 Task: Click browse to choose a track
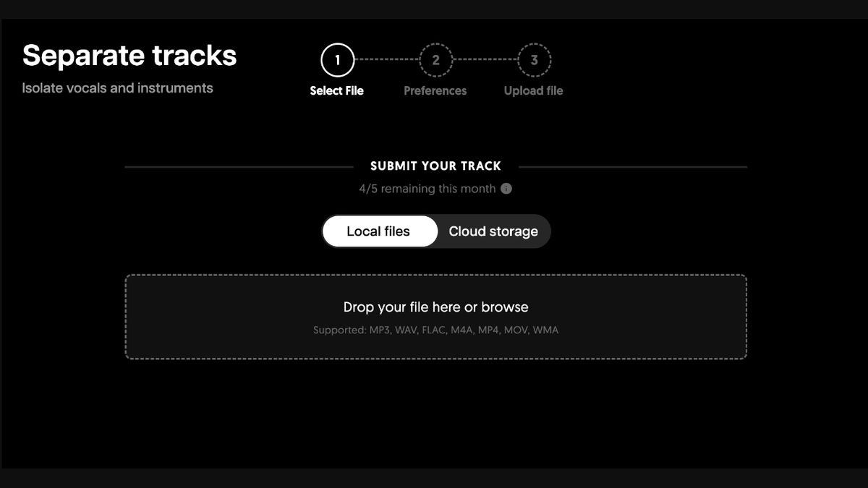(506, 307)
